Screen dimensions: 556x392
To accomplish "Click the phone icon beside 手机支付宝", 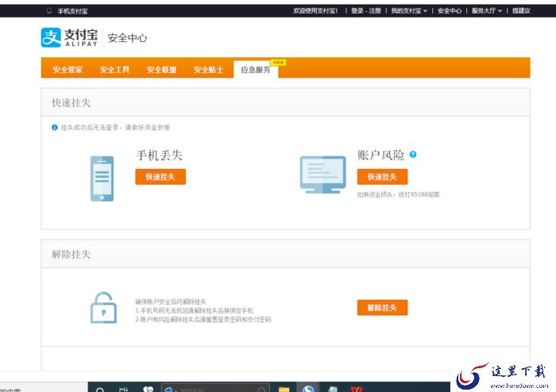I will pos(49,10).
